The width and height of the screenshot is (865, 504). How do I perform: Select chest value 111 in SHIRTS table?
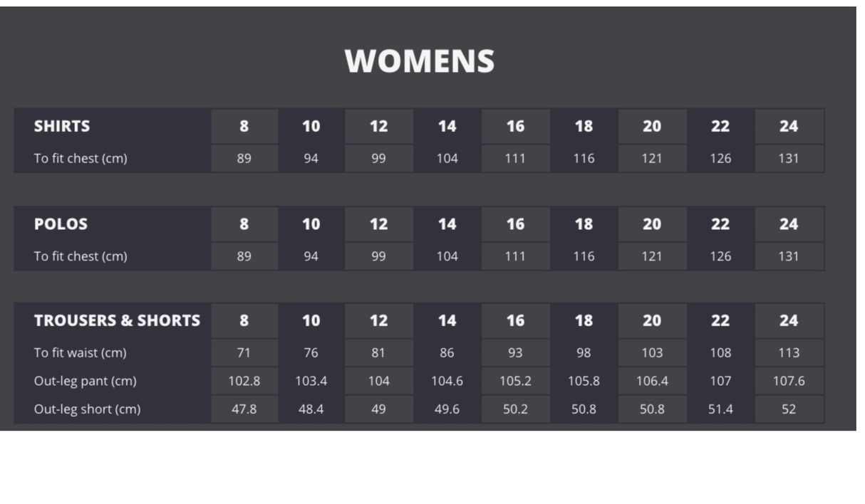[x=515, y=158]
